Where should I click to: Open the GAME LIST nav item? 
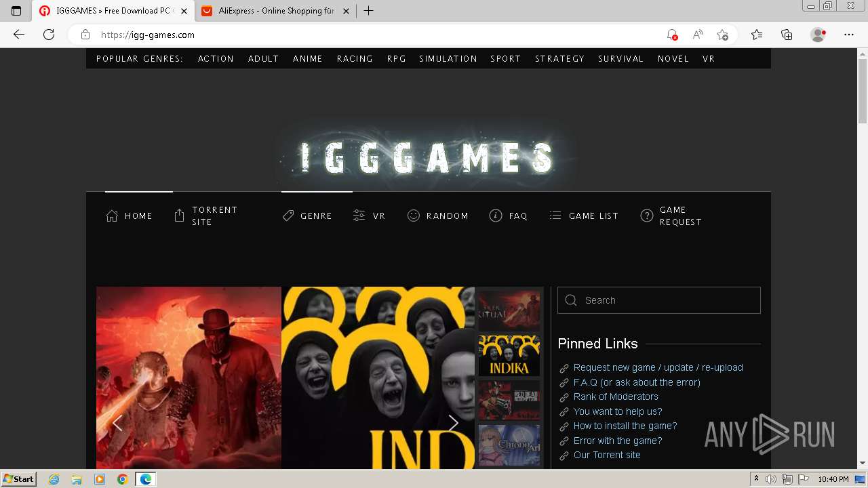[584, 216]
